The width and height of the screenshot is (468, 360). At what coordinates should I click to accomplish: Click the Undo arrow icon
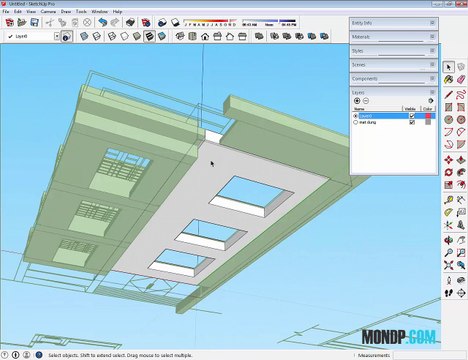pyautogui.click(x=103, y=23)
